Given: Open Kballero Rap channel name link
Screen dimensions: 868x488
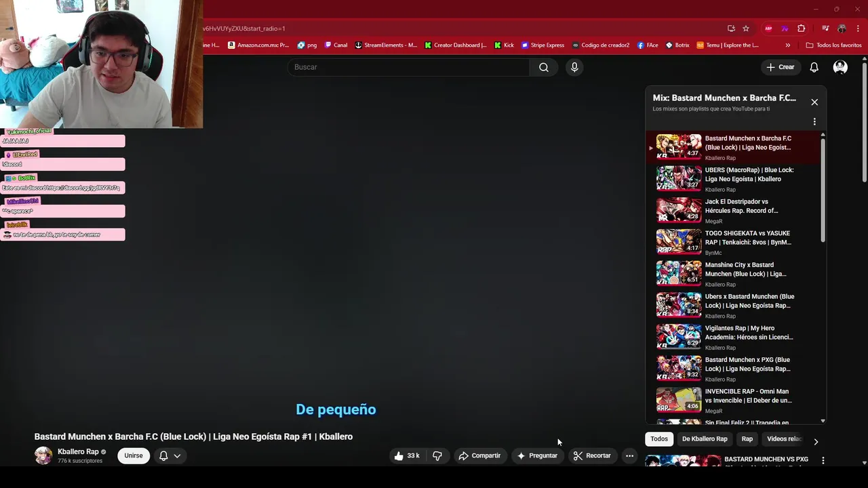Looking at the screenshot, I should click(x=78, y=451).
